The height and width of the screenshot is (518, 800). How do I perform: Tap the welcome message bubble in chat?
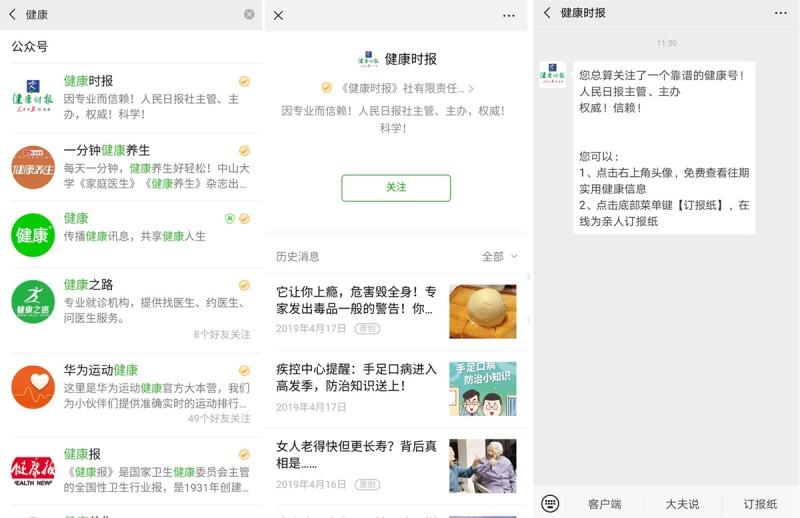coord(664,148)
